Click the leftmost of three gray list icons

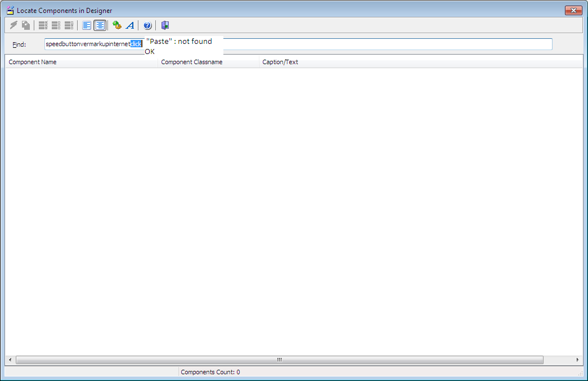(x=43, y=25)
